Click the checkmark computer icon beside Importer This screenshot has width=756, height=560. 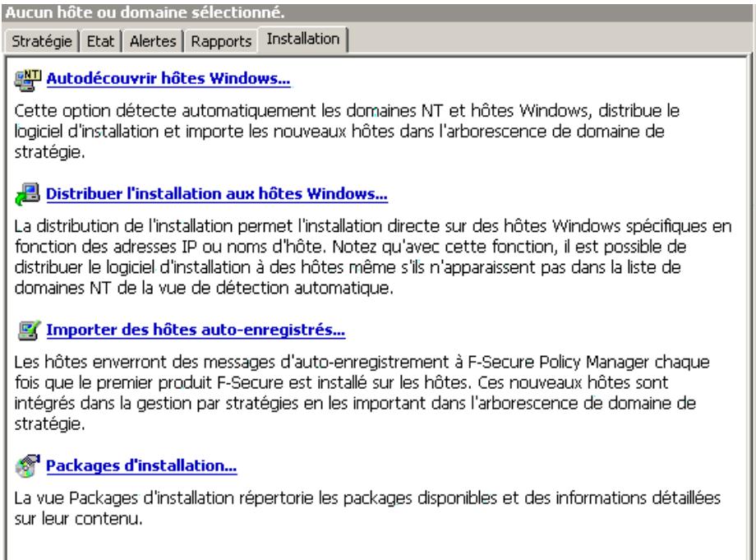(x=29, y=331)
